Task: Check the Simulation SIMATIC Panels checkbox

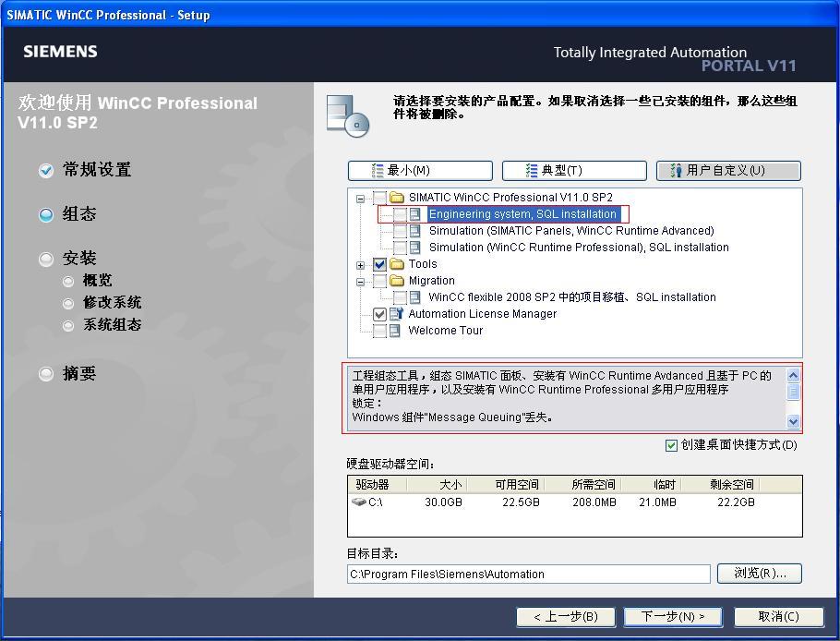Action: [x=400, y=231]
